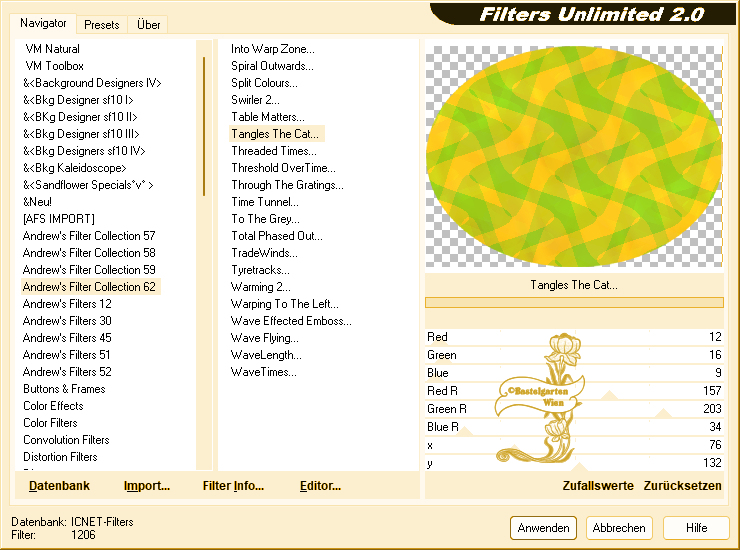
Task: Click the Import... button
Action: pyautogui.click(x=147, y=486)
